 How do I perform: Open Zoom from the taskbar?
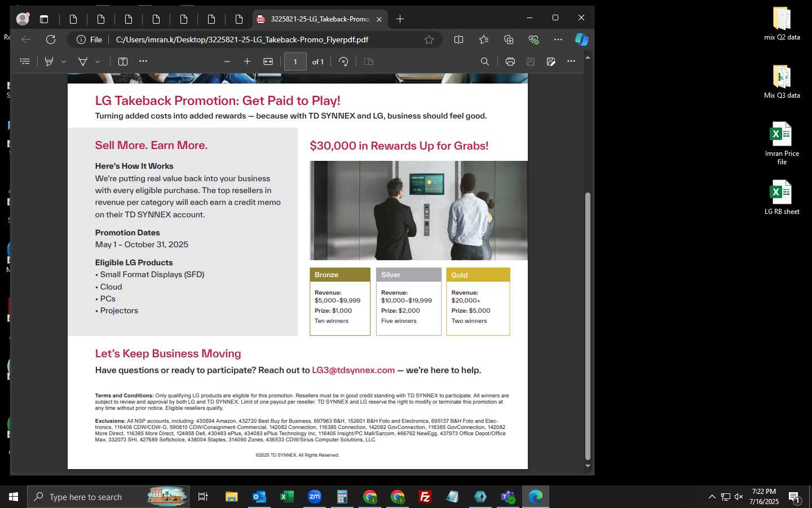tap(314, 497)
